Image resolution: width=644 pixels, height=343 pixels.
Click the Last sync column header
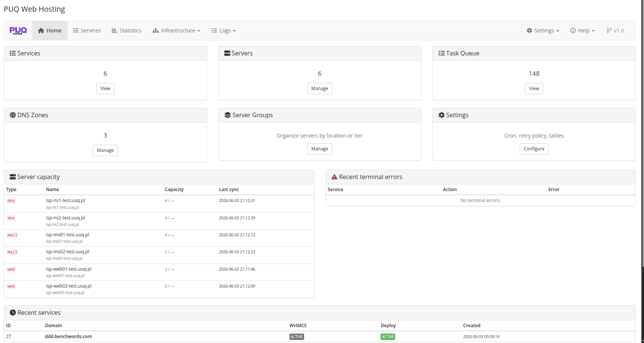229,190
